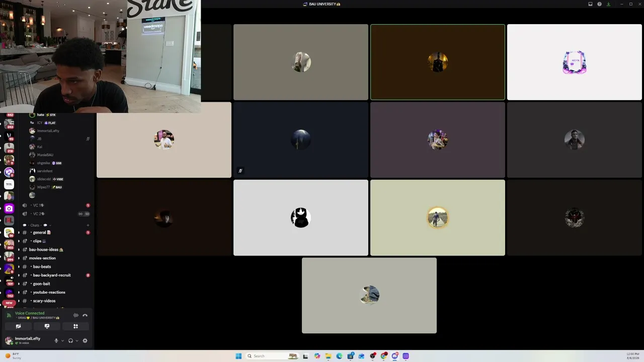Screen dimensions: 644x362
Task: Mute microphone in user panel
Action: tap(56, 340)
